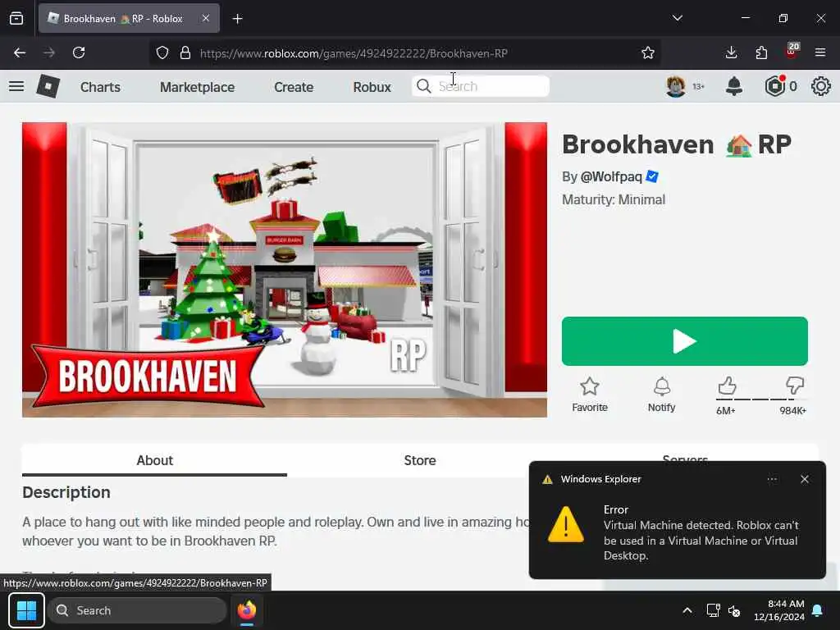The image size is (840, 630).
Task: Open the Windows notification center bell
Action: coord(818,610)
